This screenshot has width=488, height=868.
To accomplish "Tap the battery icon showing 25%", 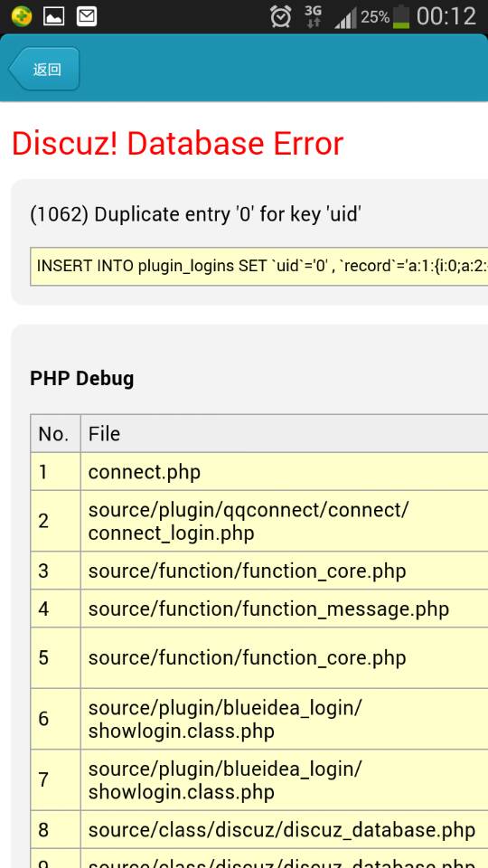I will (400, 16).
